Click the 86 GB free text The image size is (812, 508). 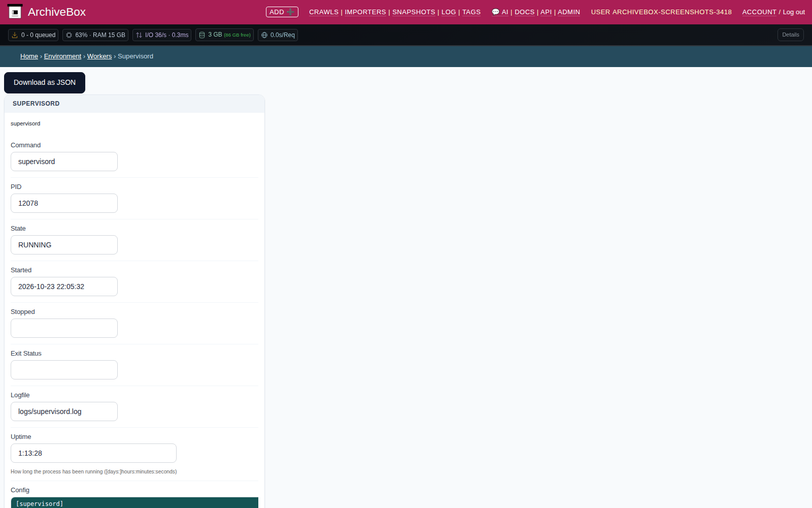[238, 35]
